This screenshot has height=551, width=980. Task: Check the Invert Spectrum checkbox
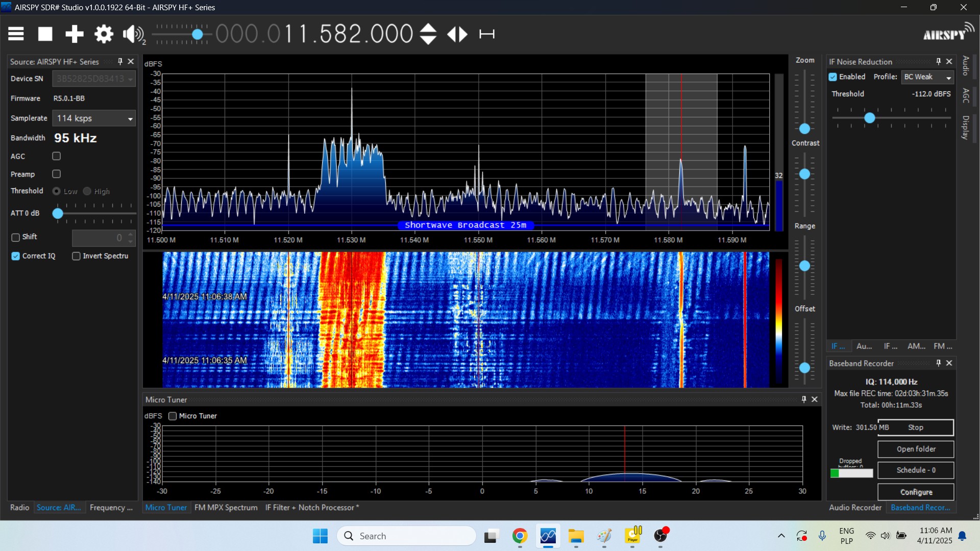(x=77, y=256)
